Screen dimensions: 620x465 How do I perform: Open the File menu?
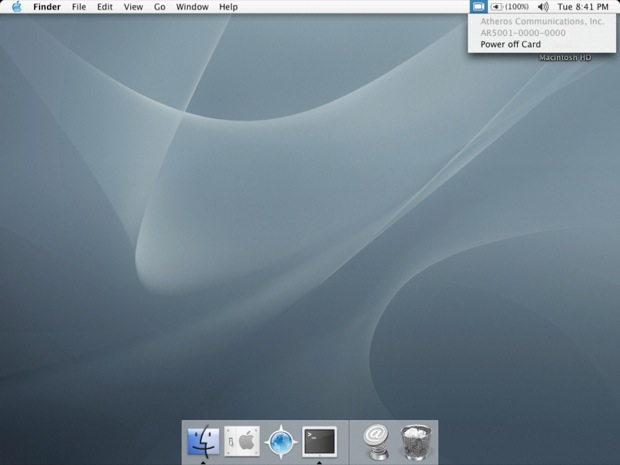tap(79, 7)
